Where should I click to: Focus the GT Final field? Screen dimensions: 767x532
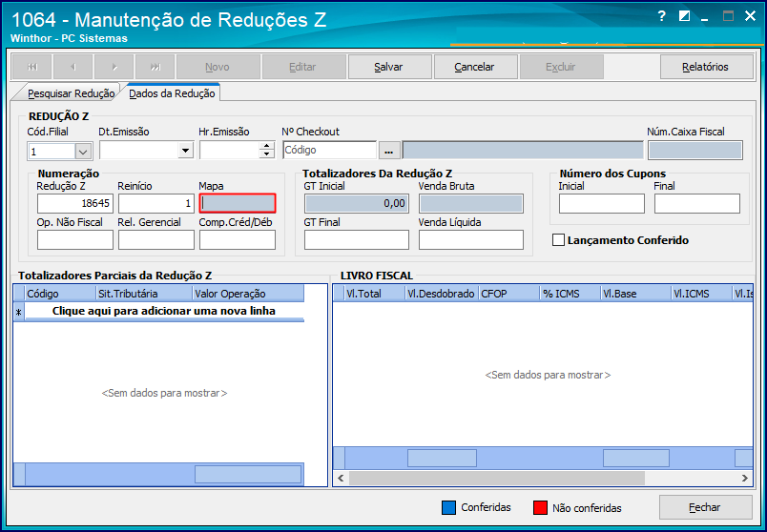coord(357,239)
